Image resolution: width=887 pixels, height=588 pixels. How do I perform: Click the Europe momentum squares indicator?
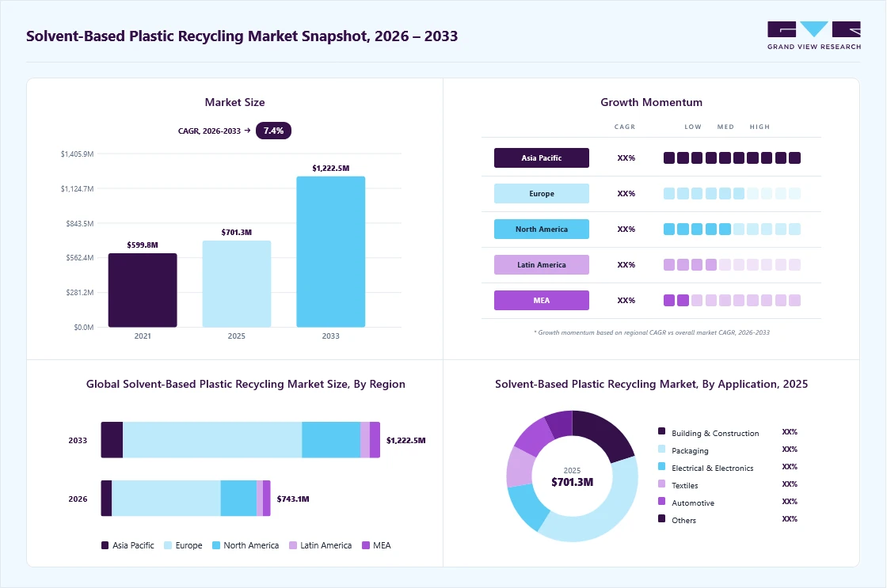(732, 193)
